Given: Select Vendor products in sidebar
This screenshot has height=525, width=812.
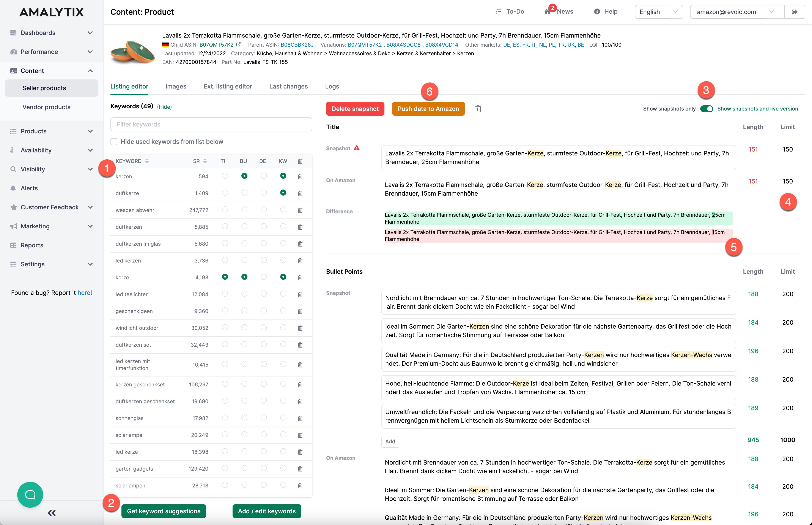Looking at the screenshot, I should (x=51, y=107).
